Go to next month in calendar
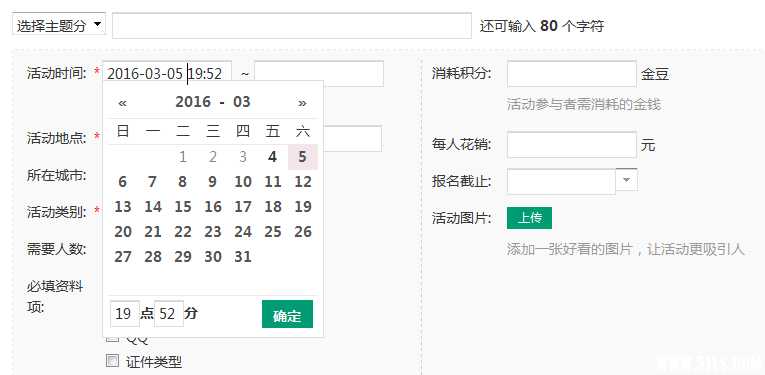The width and height of the screenshot is (765, 375). pos(302,102)
